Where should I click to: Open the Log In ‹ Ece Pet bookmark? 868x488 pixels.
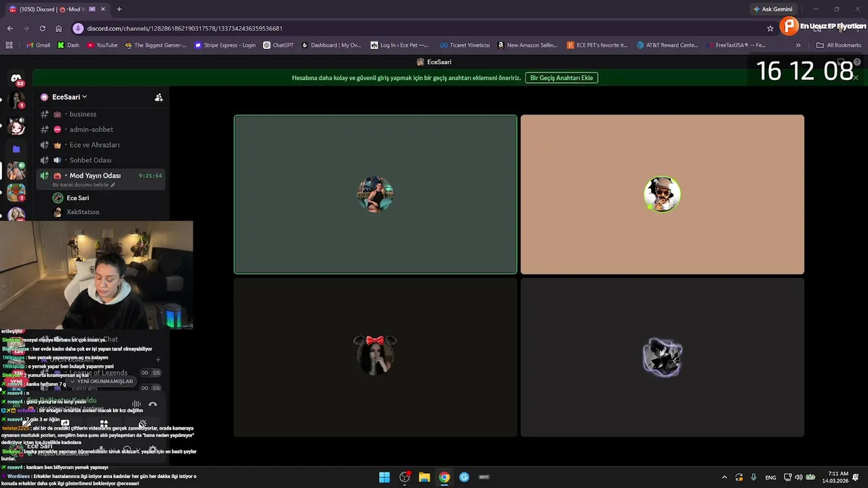(399, 45)
